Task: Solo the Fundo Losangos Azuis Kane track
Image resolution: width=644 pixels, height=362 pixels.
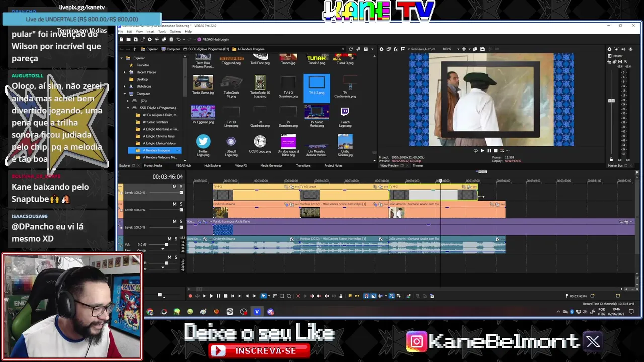Action: pos(181,221)
